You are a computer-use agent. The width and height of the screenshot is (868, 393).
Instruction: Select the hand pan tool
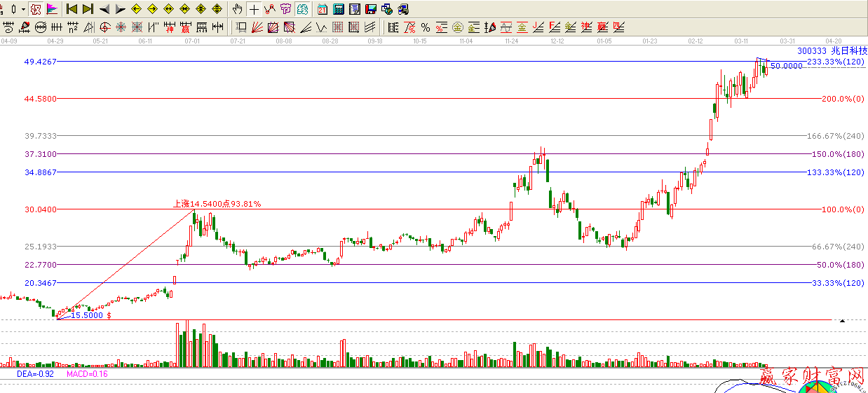[238, 9]
